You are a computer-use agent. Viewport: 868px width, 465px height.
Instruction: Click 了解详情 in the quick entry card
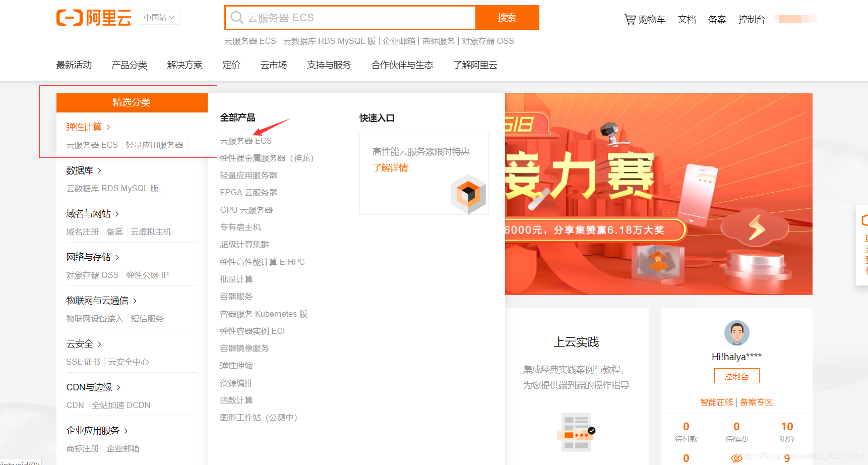390,168
